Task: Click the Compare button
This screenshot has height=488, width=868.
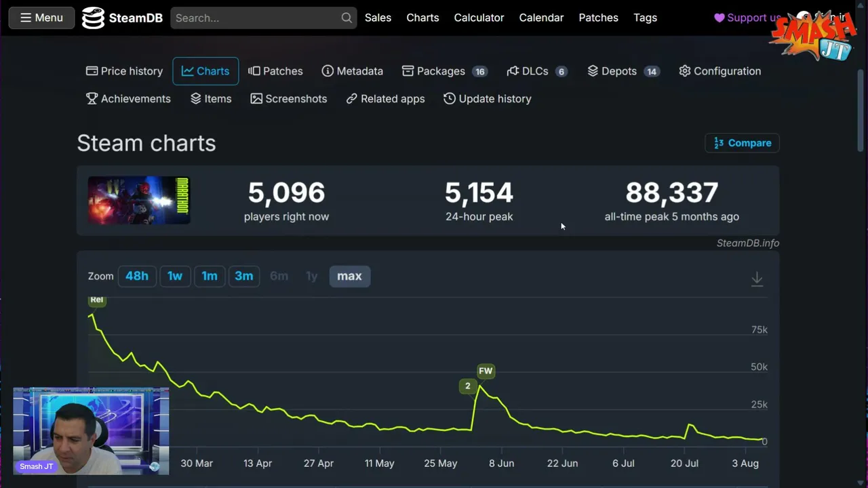Action: [743, 143]
